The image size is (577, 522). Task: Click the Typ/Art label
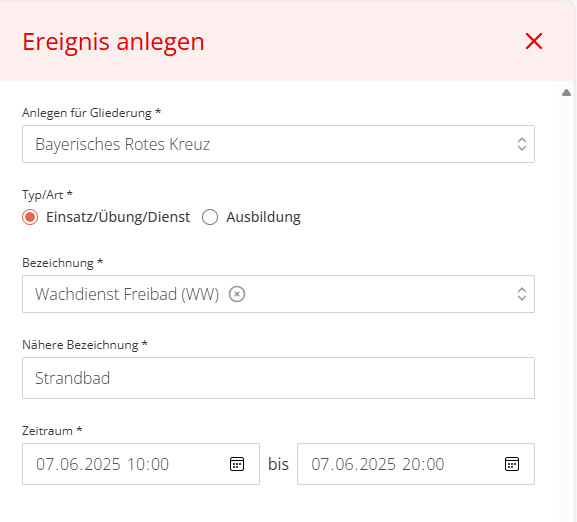[47, 195]
